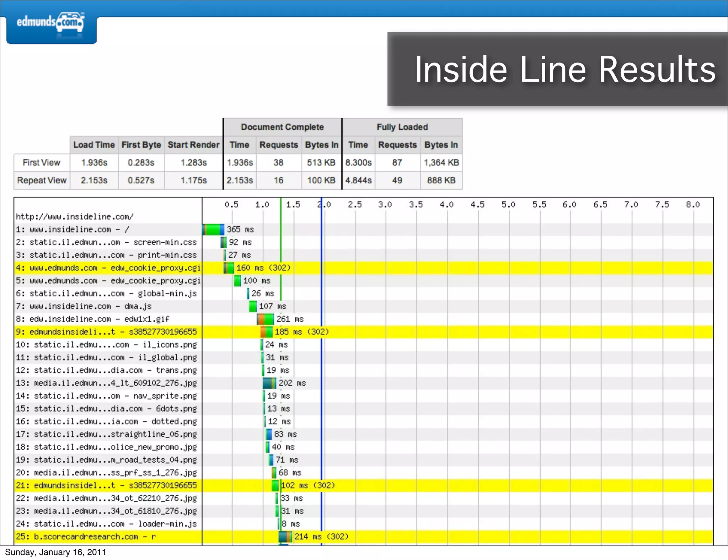Click the 100 KB repeat view bytes cell
This screenshot has height=560, width=728.
coord(321,180)
